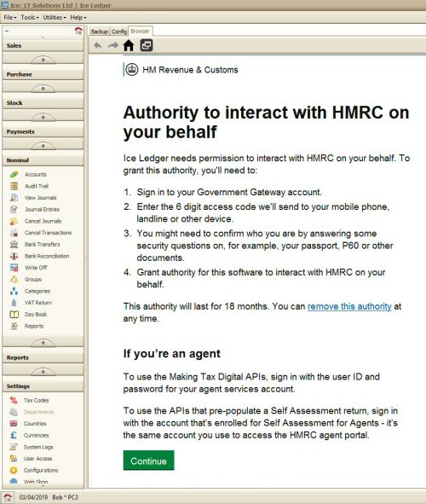Click the HMRC crown logo

coord(131,69)
